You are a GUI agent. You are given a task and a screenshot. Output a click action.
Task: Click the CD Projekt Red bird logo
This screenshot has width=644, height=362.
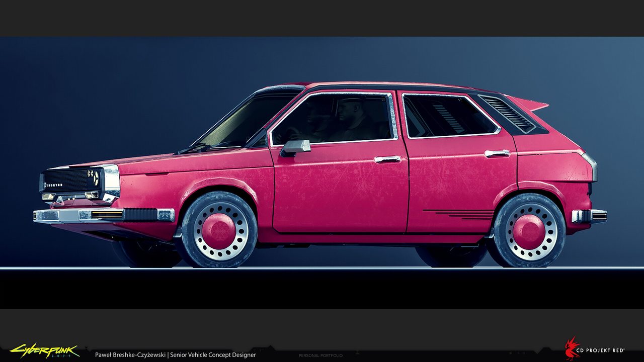[572, 348]
